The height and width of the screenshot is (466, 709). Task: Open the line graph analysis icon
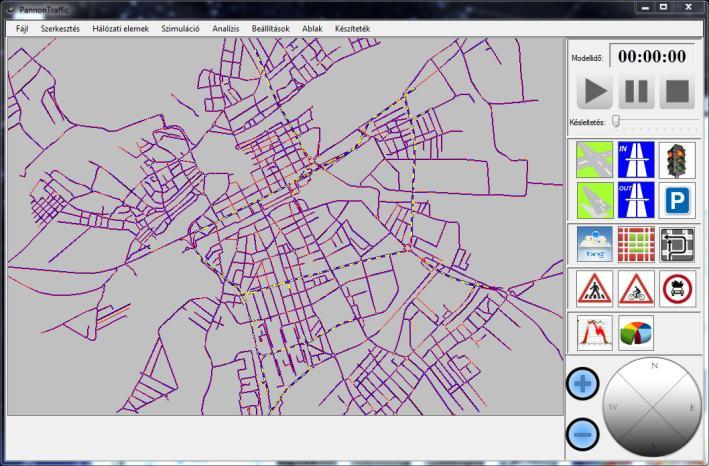[595, 333]
